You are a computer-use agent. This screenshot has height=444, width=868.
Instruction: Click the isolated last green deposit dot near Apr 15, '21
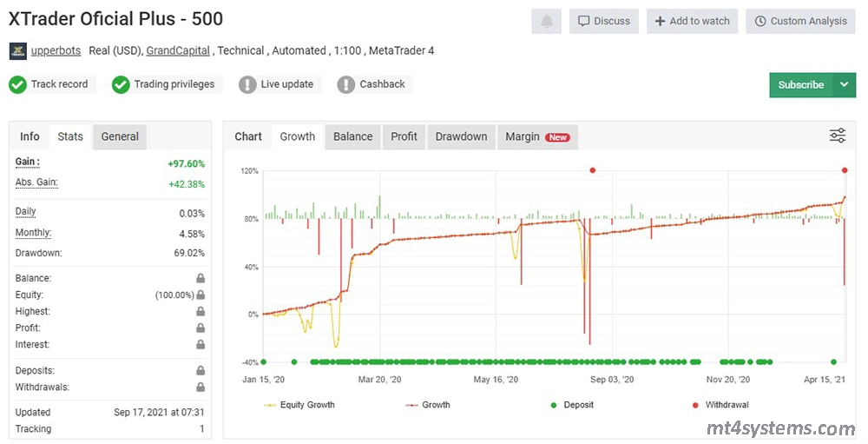[833, 362]
